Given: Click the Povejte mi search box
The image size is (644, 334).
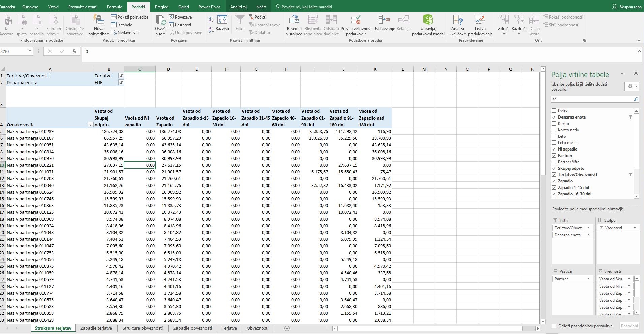Looking at the screenshot, I should (x=303, y=7).
